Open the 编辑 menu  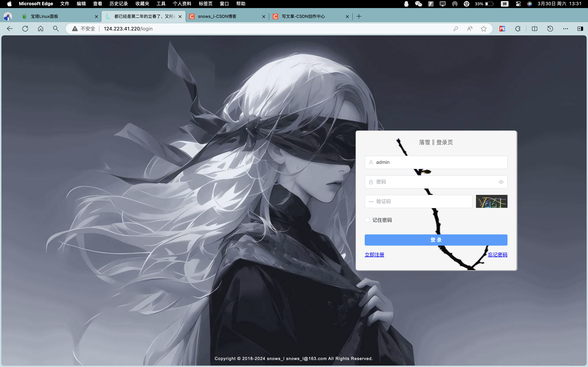click(x=81, y=4)
